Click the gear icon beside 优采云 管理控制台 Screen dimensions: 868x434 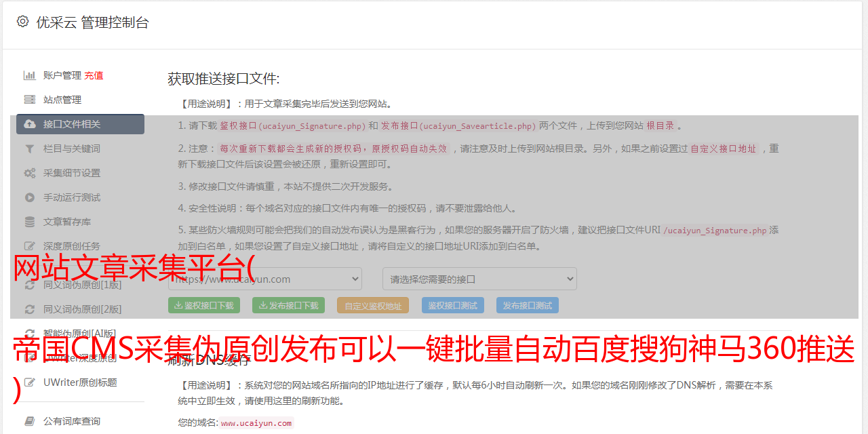(22, 22)
